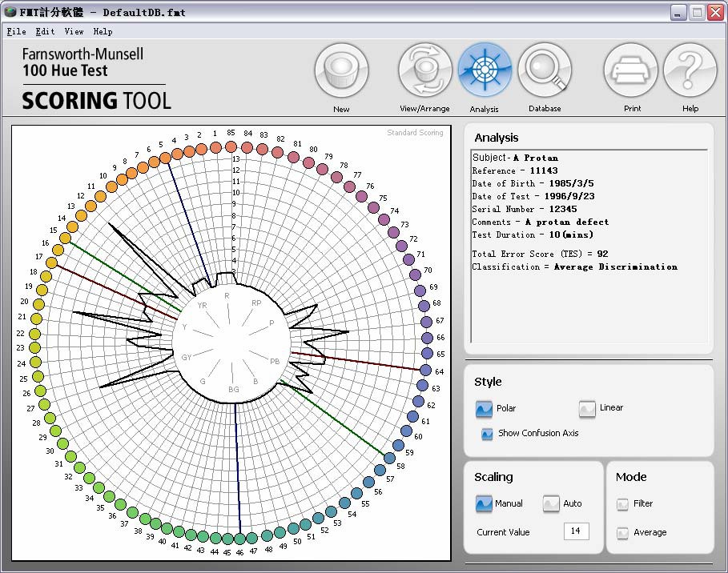Open the View menu
Image resolution: width=728 pixels, height=573 pixels.
[x=74, y=32]
